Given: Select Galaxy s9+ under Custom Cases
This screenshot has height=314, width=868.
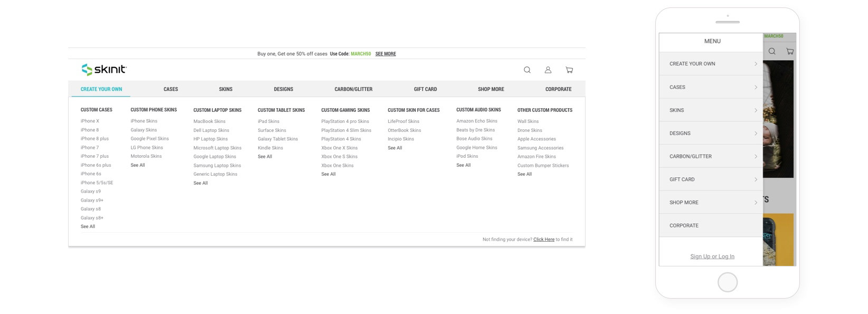Looking at the screenshot, I should pyautogui.click(x=92, y=201).
